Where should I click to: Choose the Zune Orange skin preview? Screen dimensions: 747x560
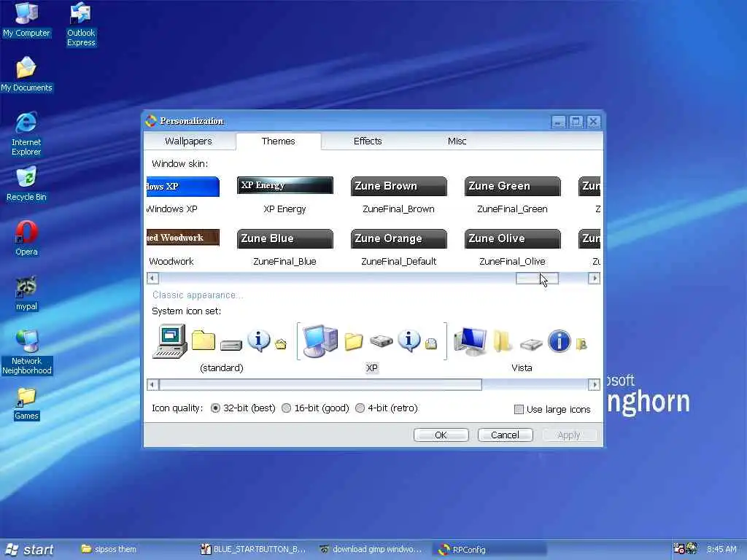tap(399, 238)
